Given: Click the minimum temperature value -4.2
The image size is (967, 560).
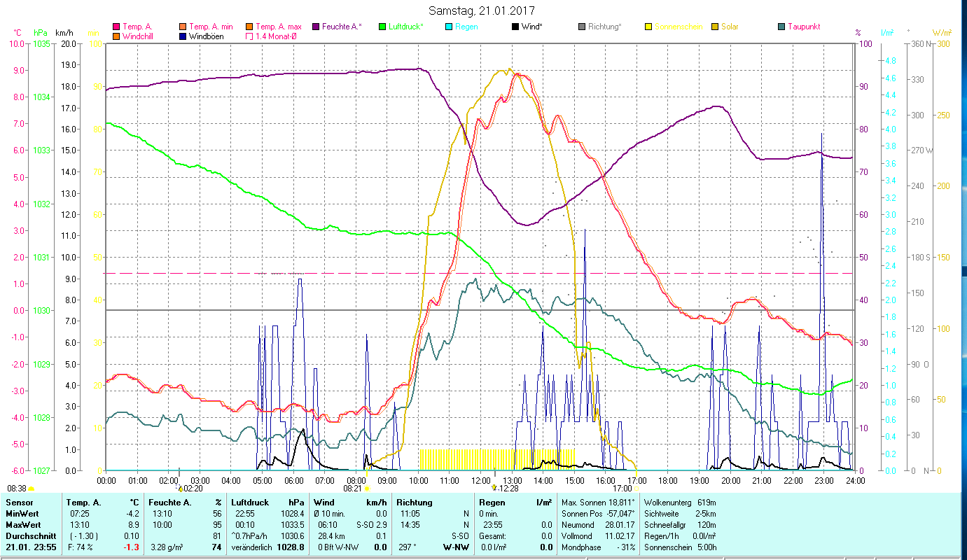Looking at the screenshot, I should pyautogui.click(x=132, y=514).
